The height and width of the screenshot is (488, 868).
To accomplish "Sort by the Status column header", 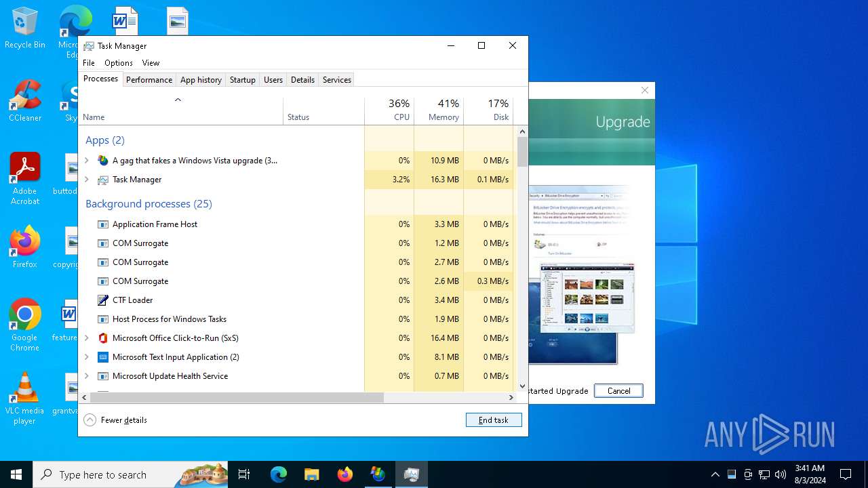I will [323, 110].
